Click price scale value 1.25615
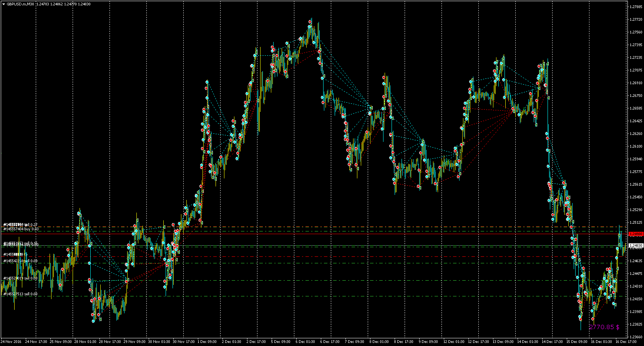This screenshot has width=644, height=346. click(636, 185)
